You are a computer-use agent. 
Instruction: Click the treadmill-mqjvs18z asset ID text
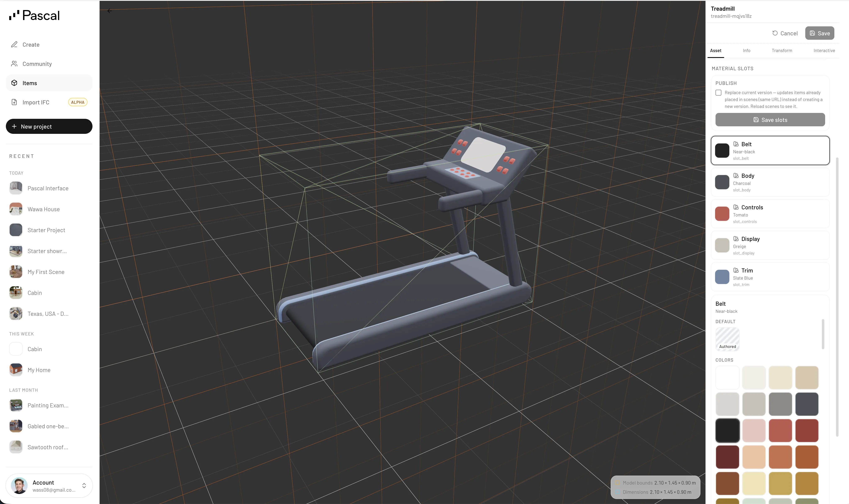coord(731,16)
